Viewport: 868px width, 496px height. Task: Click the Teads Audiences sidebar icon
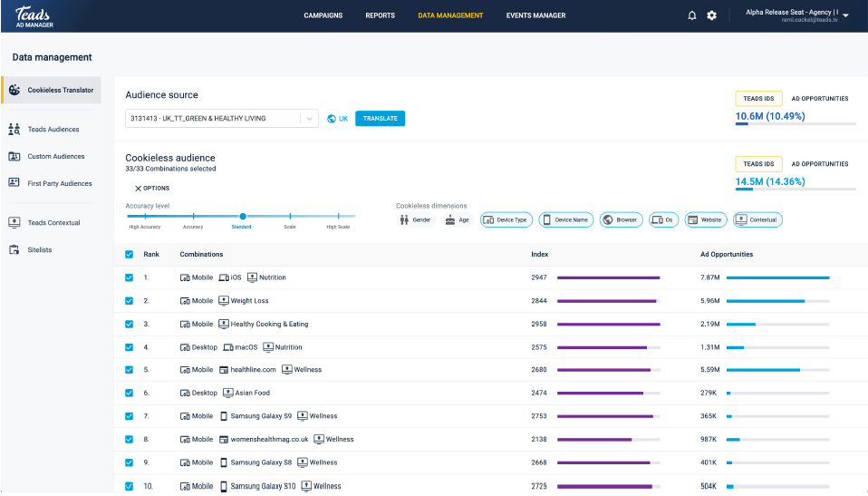(14, 129)
